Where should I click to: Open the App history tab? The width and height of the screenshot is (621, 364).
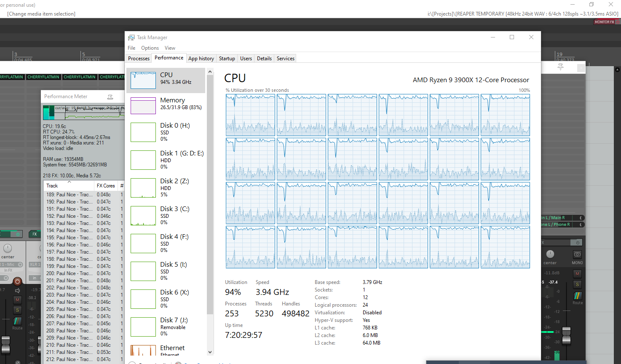(201, 59)
